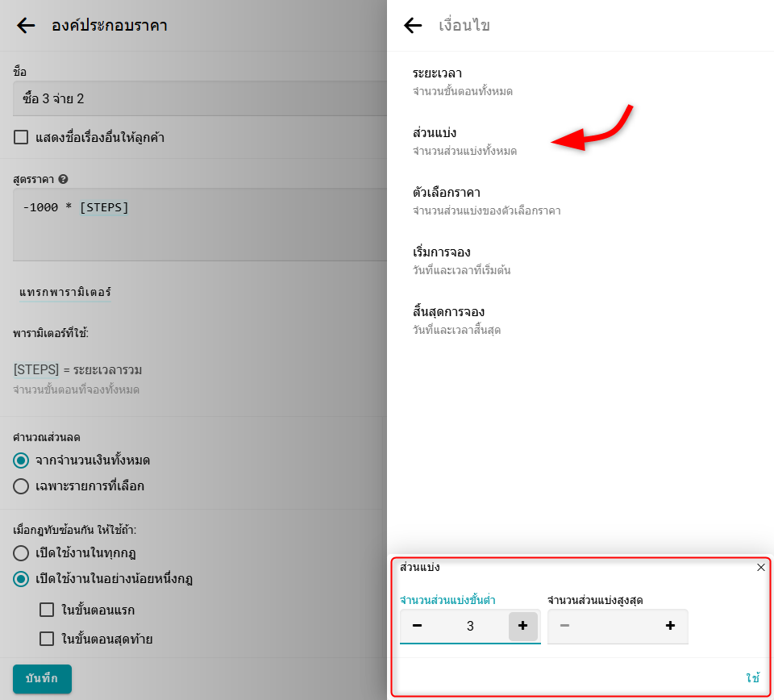Enable ในขั้นตอนแรก checkbox
Screen dimensions: 774x700
(x=47, y=610)
